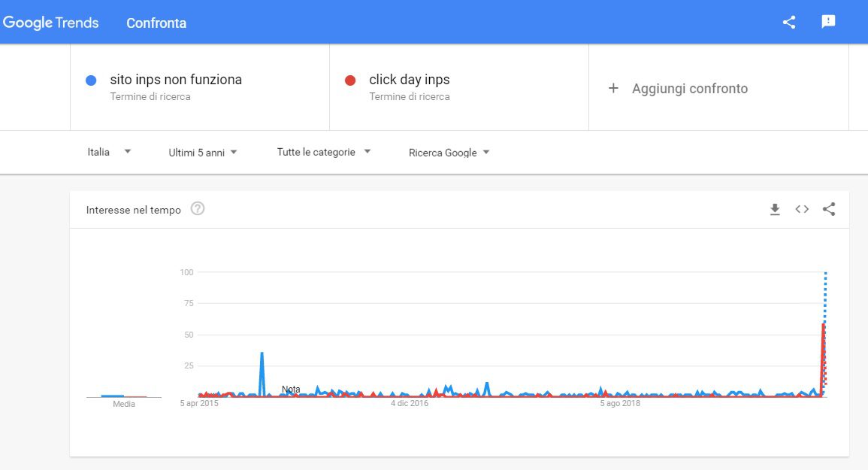Click the plus icon to add comparison

tap(613, 88)
